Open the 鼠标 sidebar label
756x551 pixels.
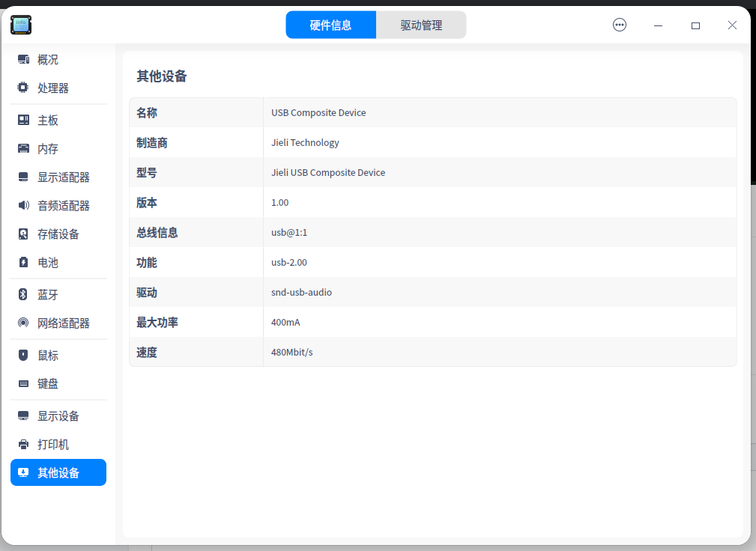click(48, 356)
